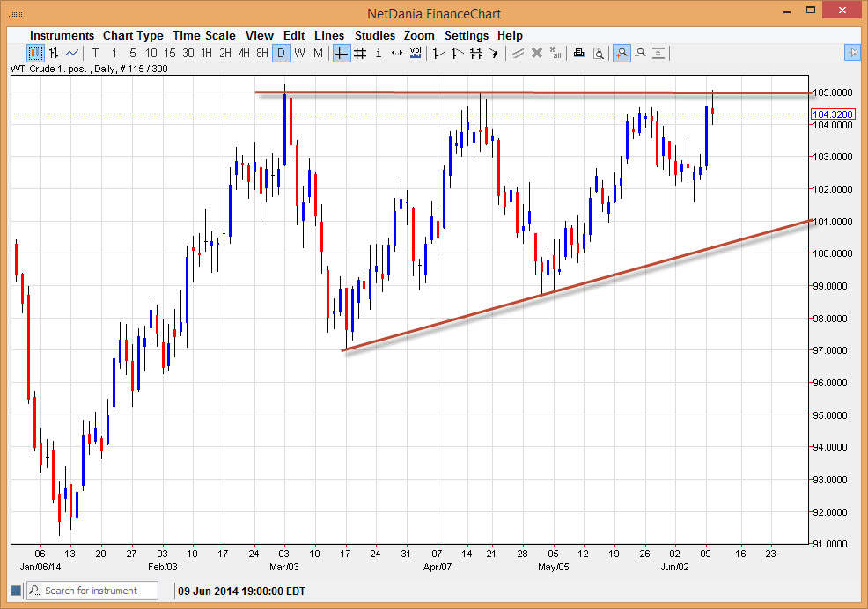
Task: Expand the Chart Type menu
Action: [x=133, y=35]
